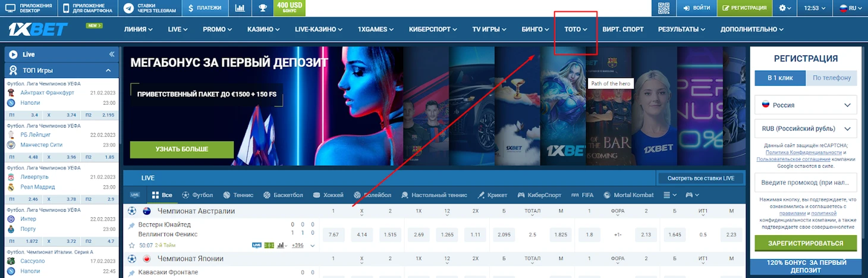Open the QR code icon
The image size is (868, 278).
(664, 8)
